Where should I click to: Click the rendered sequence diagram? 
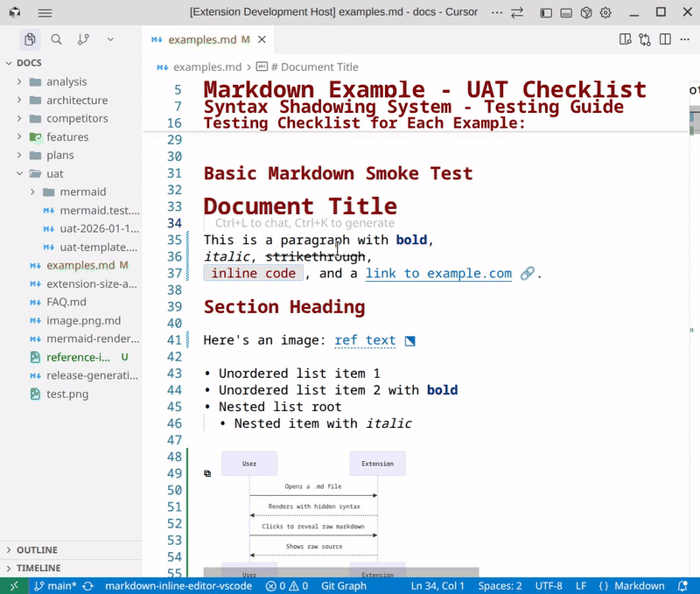coord(313,514)
